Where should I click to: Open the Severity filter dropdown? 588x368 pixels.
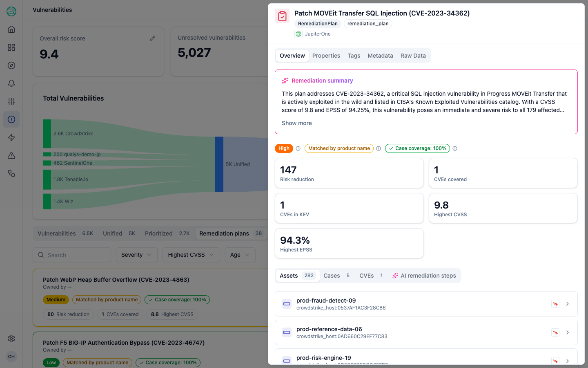136,255
